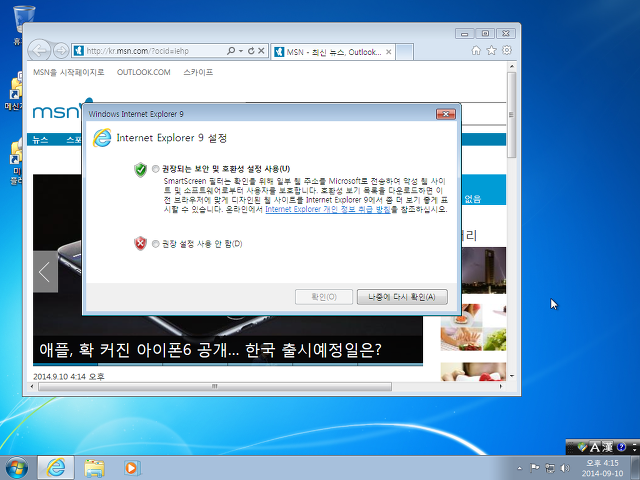Click the volume speaker tray icon
Image resolution: width=640 pixels, height=480 pixels.
point(565,468)
